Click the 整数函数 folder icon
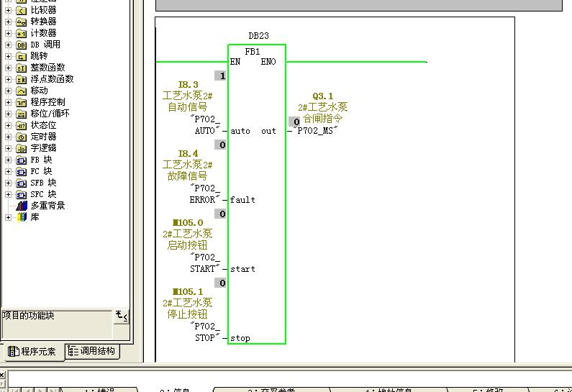 pos(21,68)
